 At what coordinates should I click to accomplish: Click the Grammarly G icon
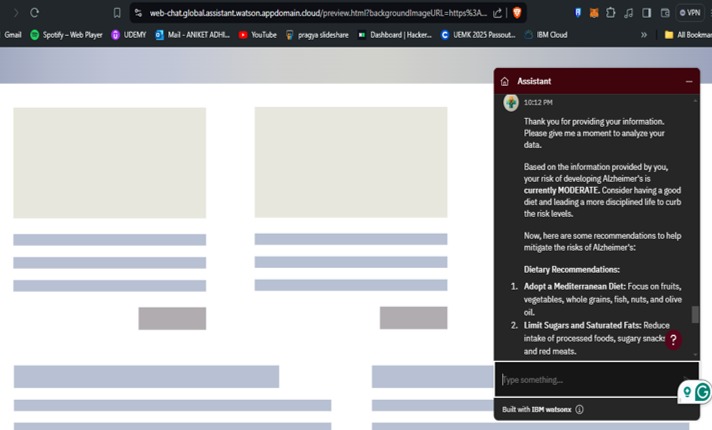point(702,392)
